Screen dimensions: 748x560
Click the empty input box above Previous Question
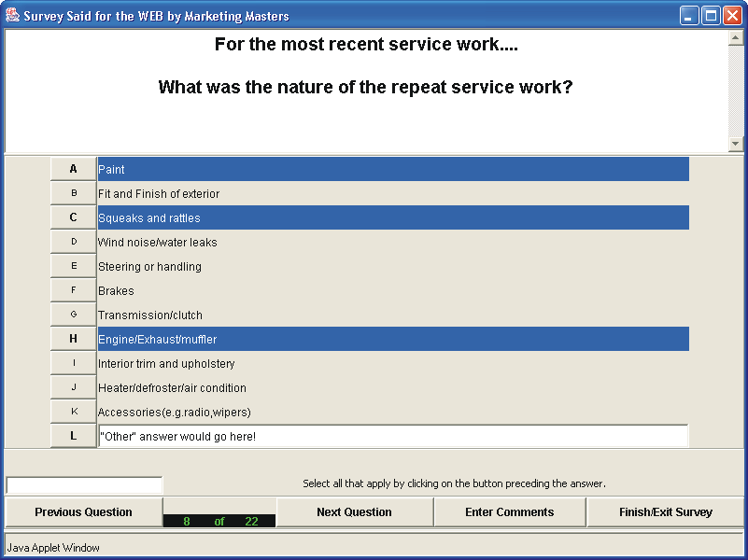(x=84, y=485)
